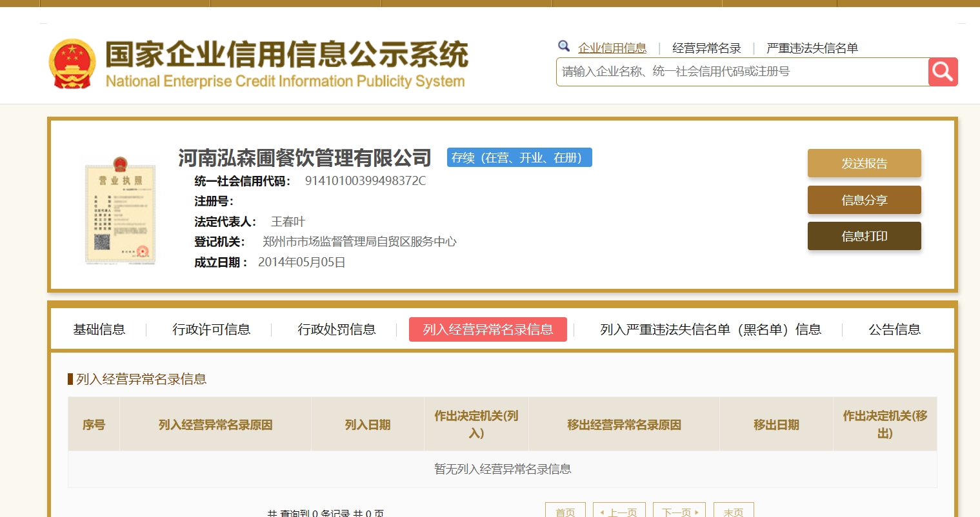Click the 发送报告 button

click(865, 163)
